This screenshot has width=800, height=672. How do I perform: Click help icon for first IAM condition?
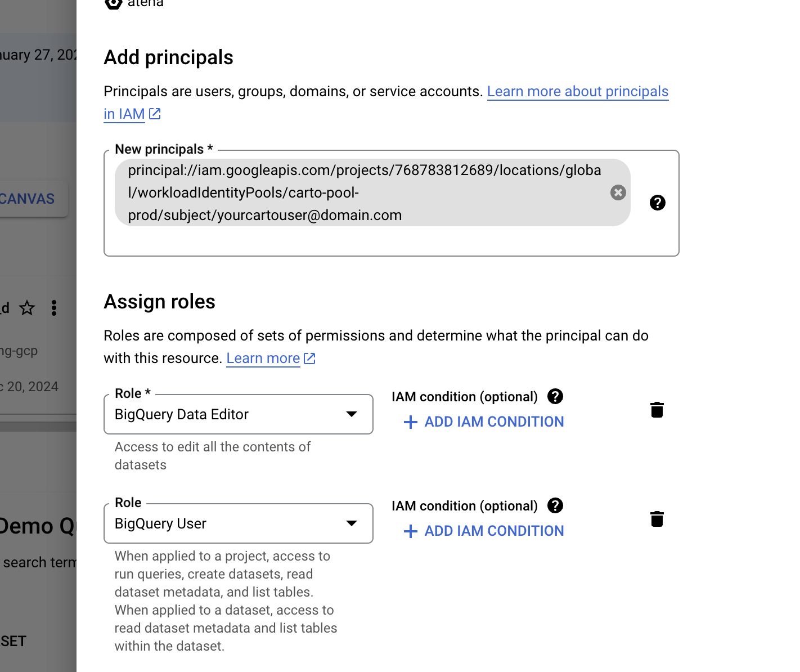point(555,396)
